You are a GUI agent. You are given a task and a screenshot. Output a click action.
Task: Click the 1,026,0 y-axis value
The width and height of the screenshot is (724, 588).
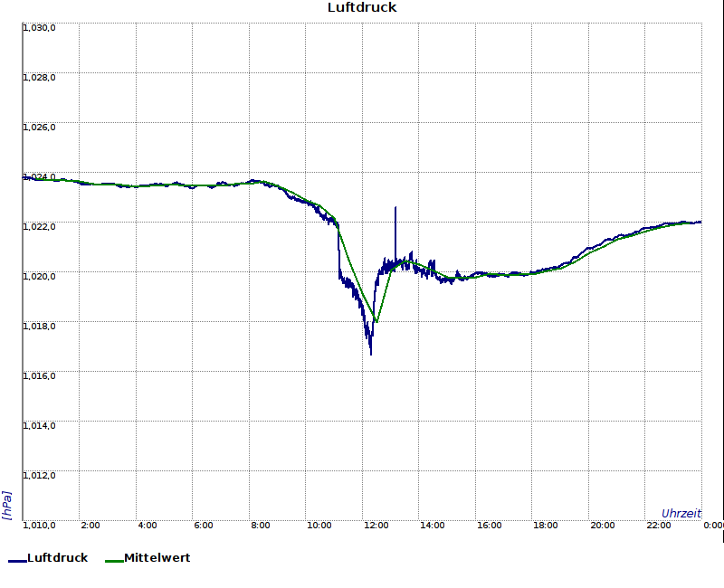click(x=39, y=127)
